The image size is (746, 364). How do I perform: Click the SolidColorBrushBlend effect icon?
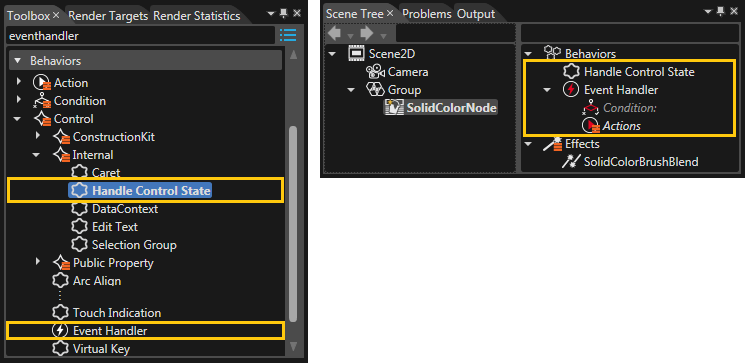[x=571, y=162]
